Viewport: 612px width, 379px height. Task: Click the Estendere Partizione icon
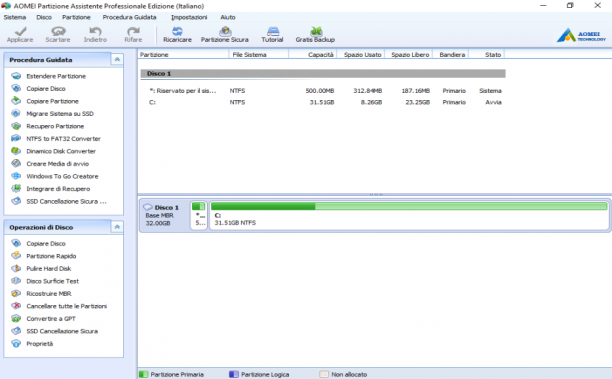click(x=16, y=76)
